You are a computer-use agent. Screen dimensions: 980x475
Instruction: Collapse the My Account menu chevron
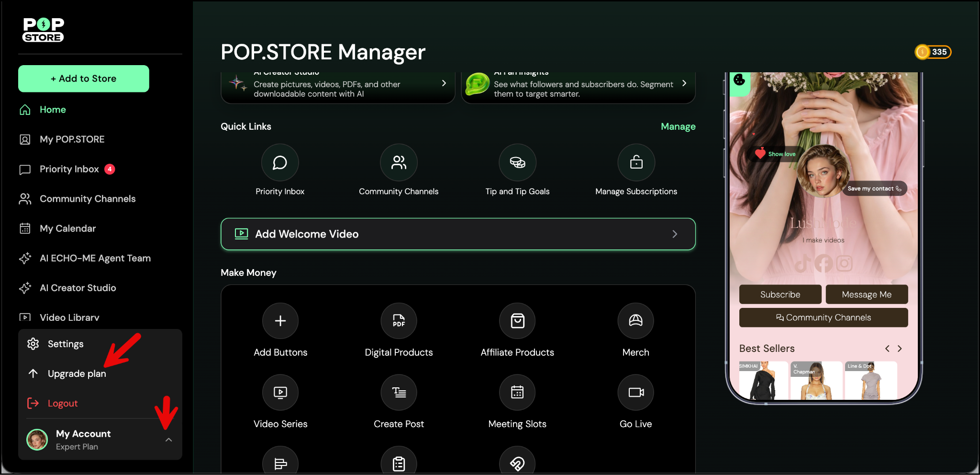click(168, 440)
